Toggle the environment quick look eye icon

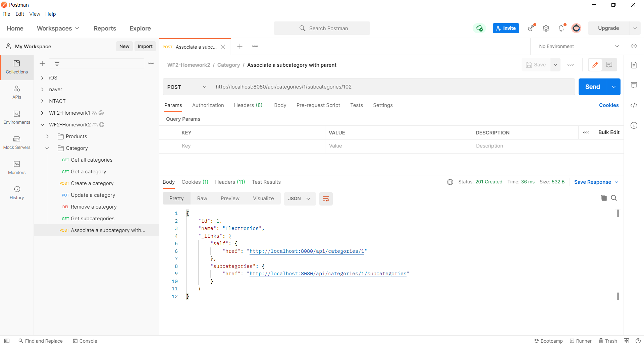pos(634,46)
